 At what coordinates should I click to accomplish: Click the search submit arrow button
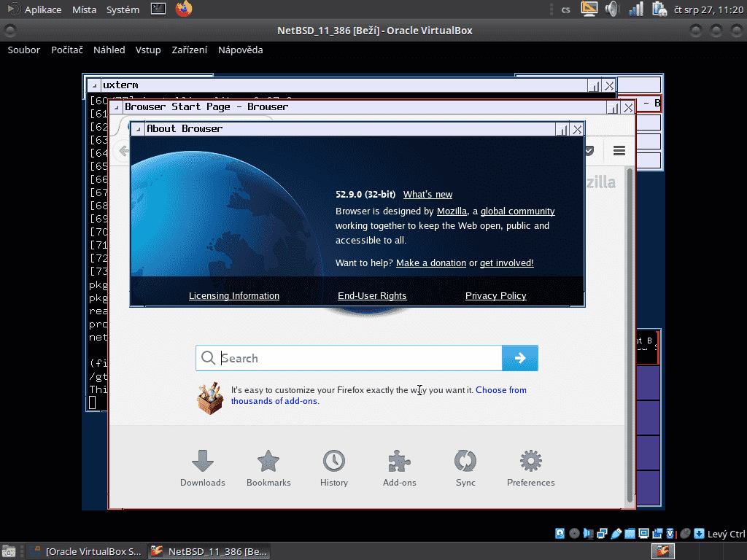pos(519,358)
